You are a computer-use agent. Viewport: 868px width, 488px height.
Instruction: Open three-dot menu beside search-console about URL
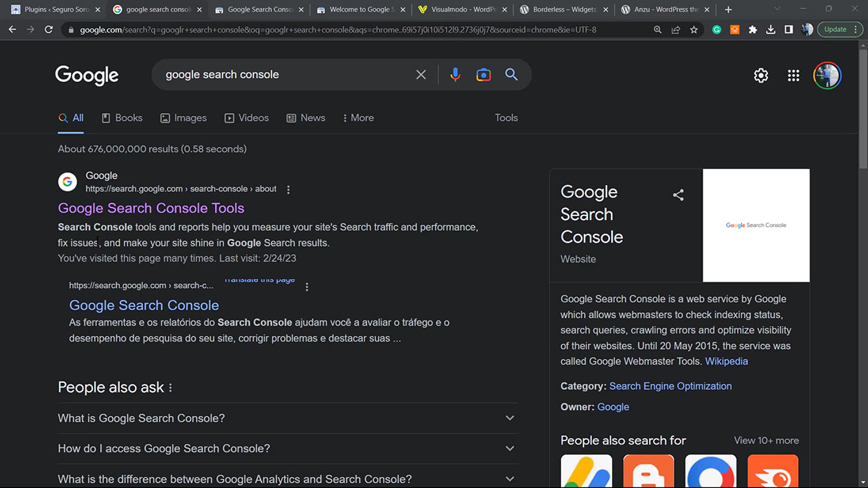click(288, 190)
